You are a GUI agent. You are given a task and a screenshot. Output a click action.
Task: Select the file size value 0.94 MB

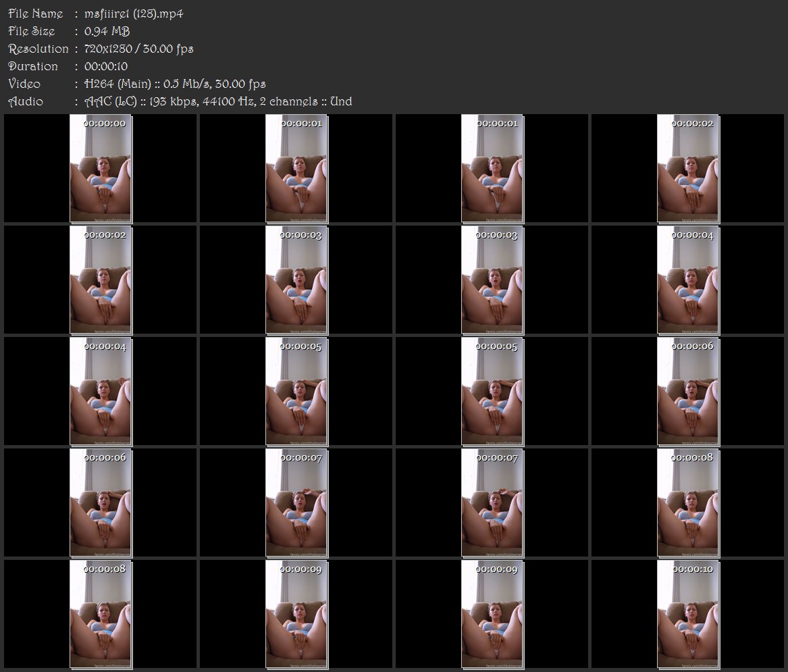point(107,31)
